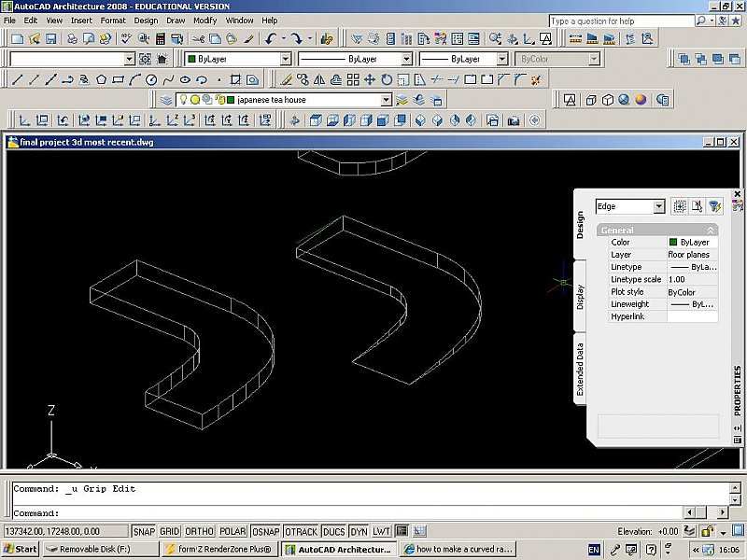Click the Circle draw tool
The width and height of the screenshot is (747, 560).
(150, 79)
